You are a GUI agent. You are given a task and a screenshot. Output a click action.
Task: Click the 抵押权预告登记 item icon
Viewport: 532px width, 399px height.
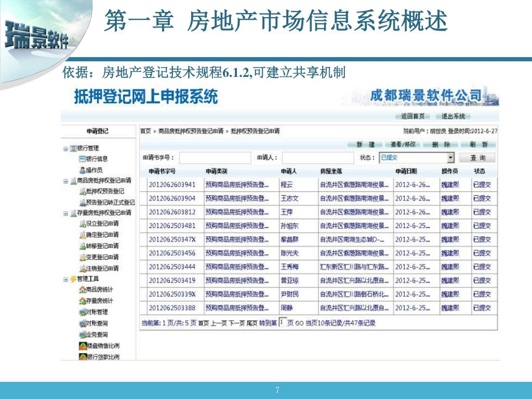[x=82, y=192]
